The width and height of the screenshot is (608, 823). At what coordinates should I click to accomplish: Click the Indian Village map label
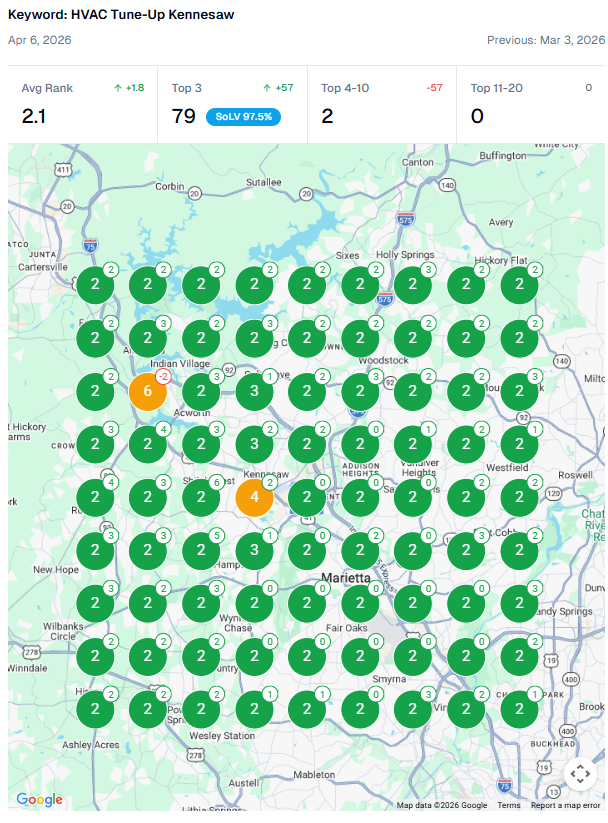click(x=180, y=364)
